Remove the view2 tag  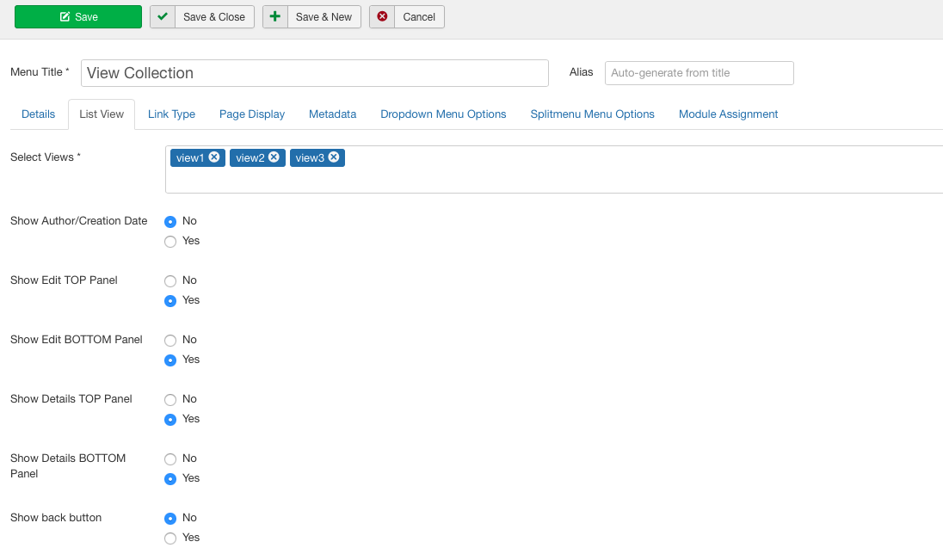click(274, 157)
